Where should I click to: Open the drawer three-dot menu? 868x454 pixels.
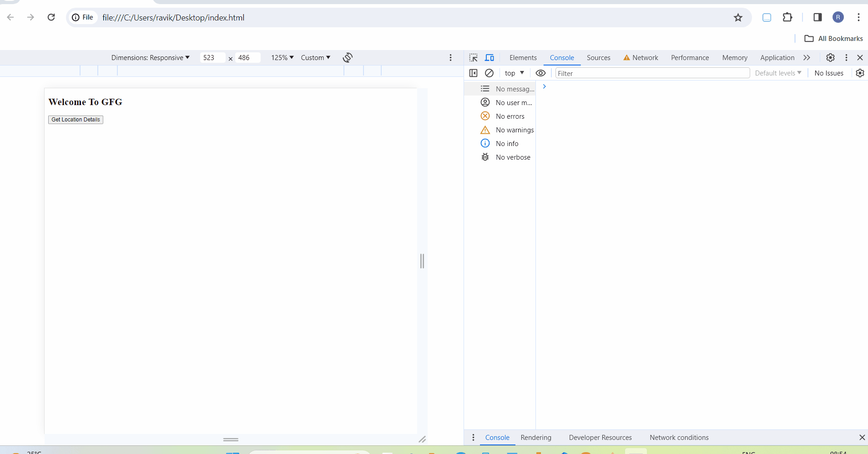pyautogui.click(x=473, y=437)
